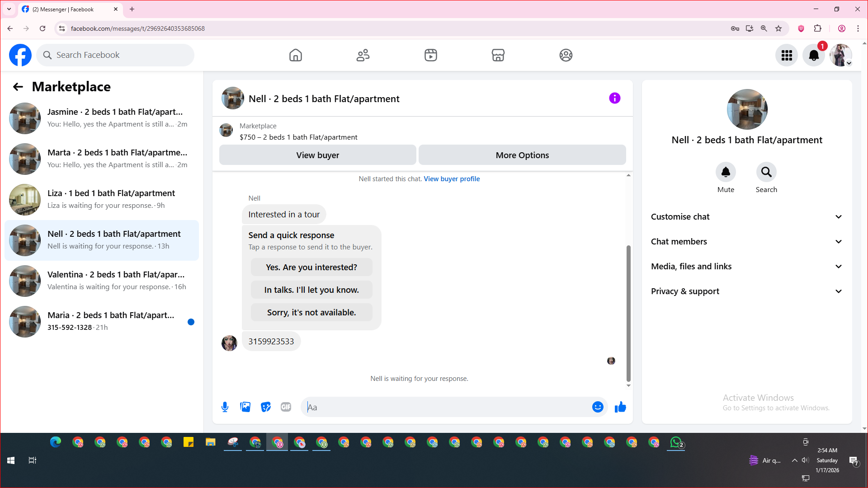Mute the Nell conversation
This screenshot has width=868, height=488.
click(726, 172)
